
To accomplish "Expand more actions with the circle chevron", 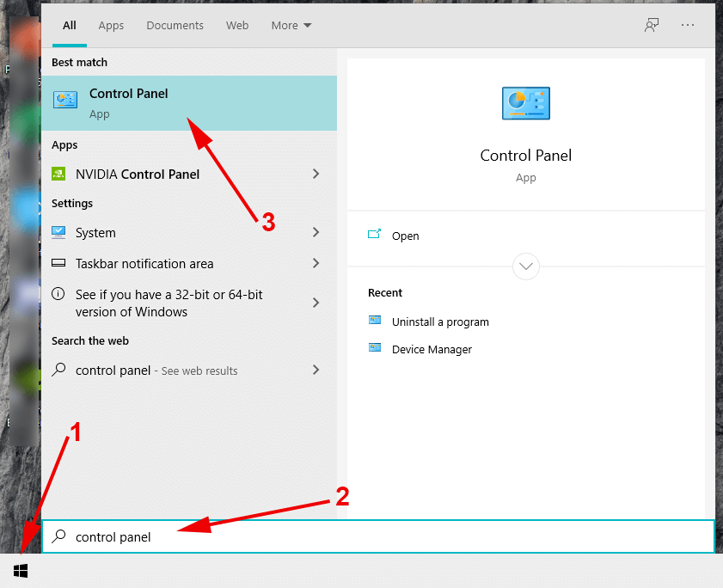I will point(525,266).
